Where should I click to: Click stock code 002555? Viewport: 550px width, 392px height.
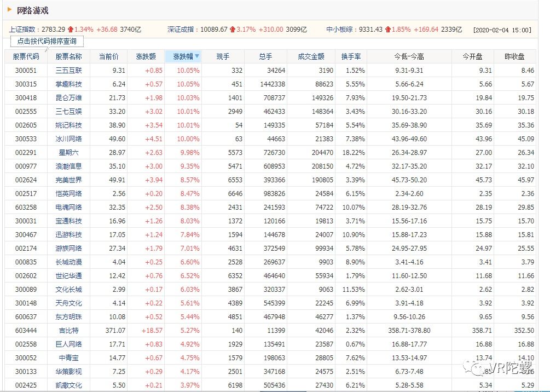pos(26,111)
